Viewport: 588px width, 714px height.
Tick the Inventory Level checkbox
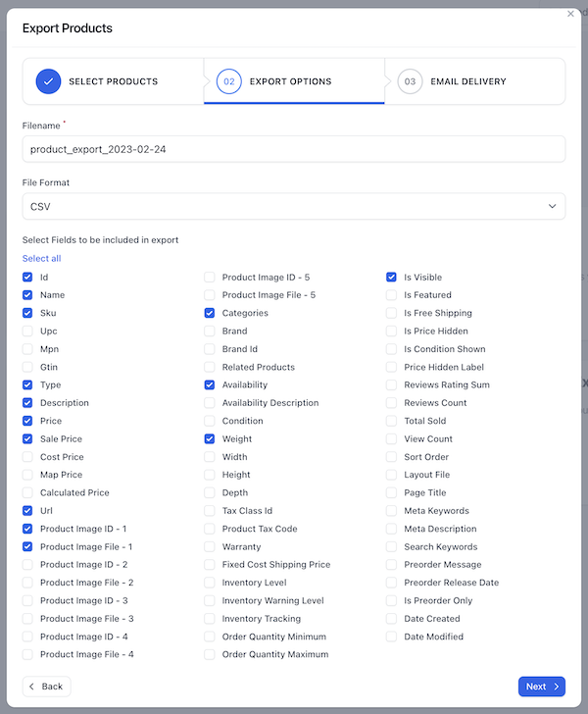[x=210, y=583]
